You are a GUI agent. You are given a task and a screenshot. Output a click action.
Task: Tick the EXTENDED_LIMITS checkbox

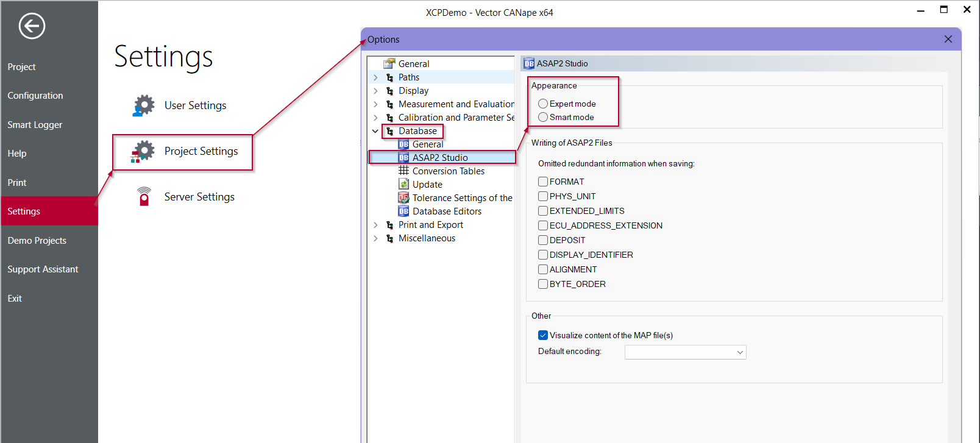[x=543, y=211]
